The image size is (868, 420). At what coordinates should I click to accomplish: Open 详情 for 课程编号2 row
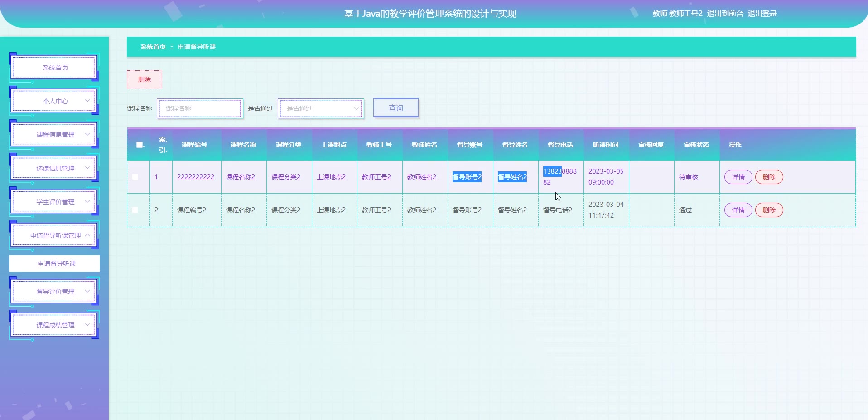point(738,210)
